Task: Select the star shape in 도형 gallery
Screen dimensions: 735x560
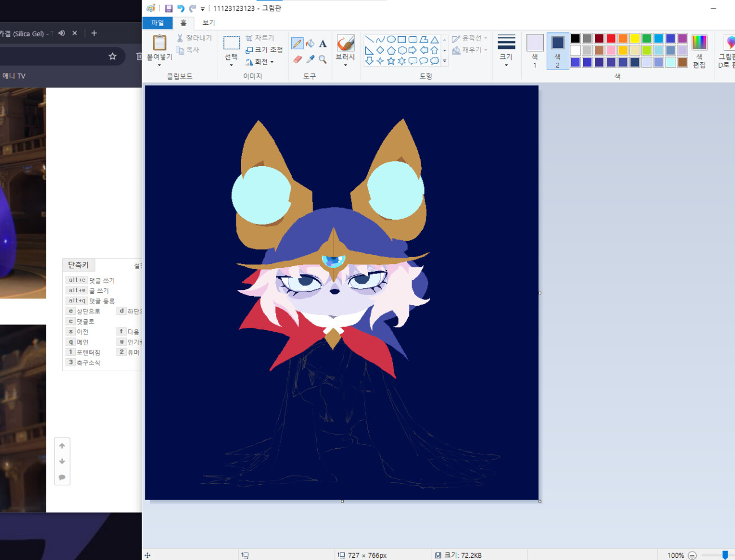Action: click(391, 60)
